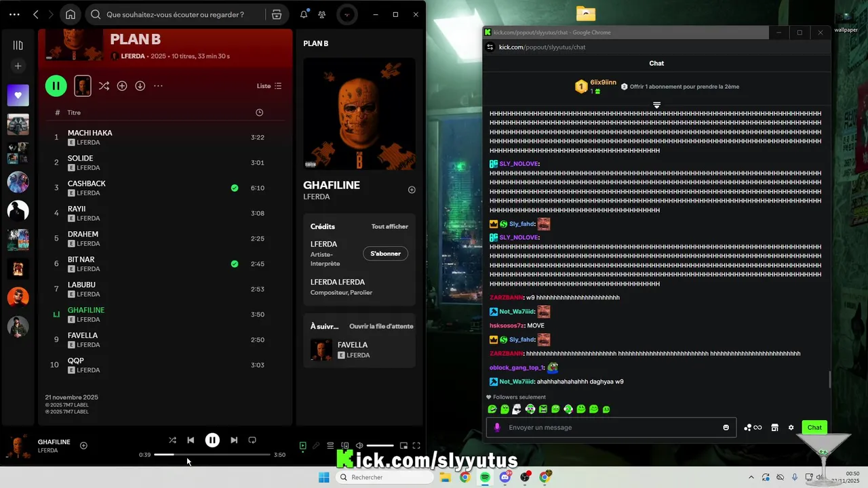Toggle shuffle for the PLAN B album
The image size is (868, 488).
[104, 86]
